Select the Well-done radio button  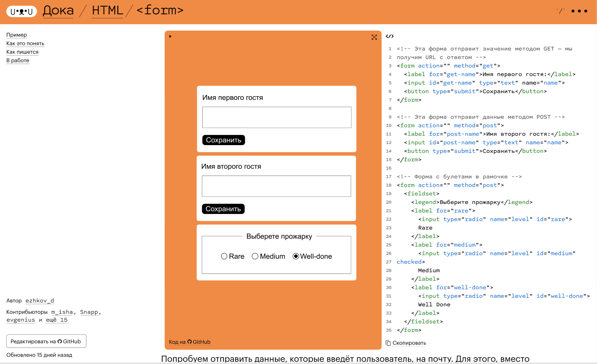(296, 256)
